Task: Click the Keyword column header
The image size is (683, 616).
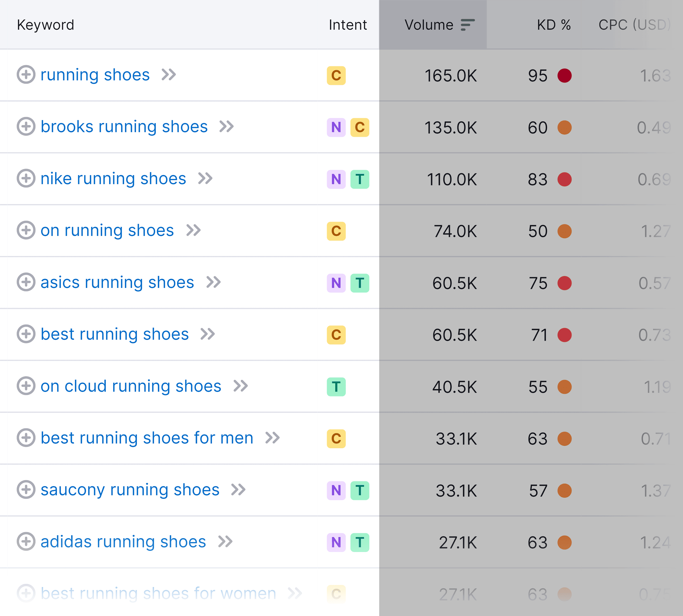Action: click(45, 25)
